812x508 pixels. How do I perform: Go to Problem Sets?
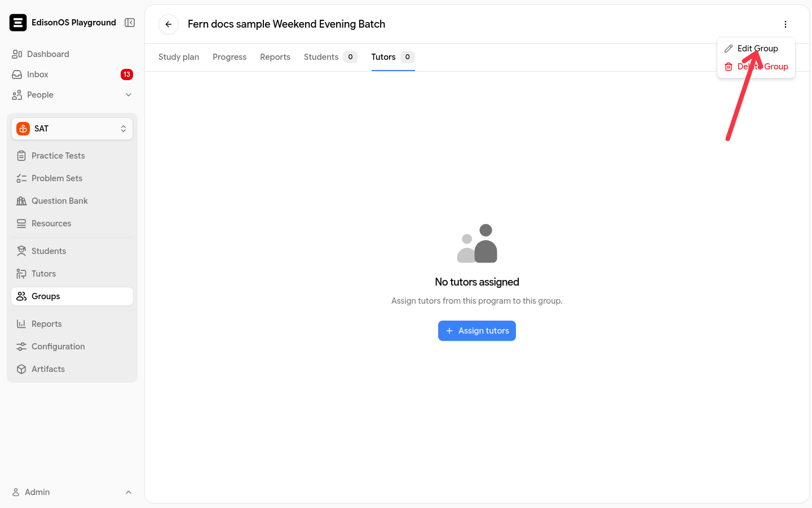coord(72,178)
